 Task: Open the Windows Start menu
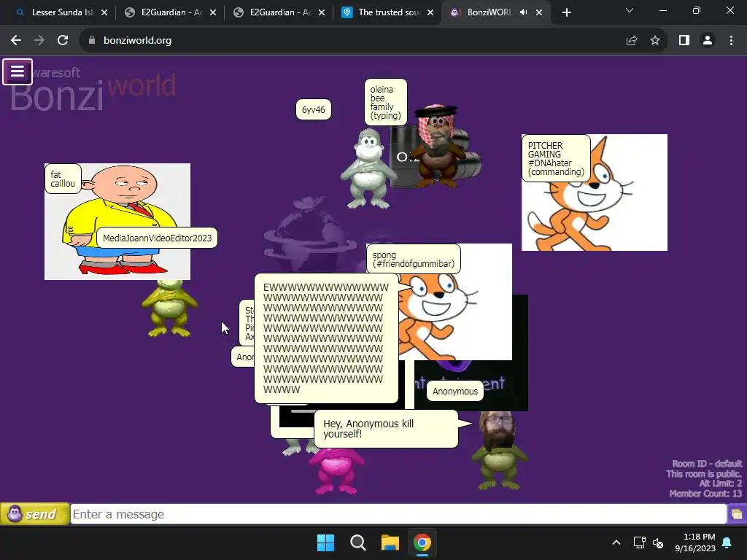click(326, 542)
